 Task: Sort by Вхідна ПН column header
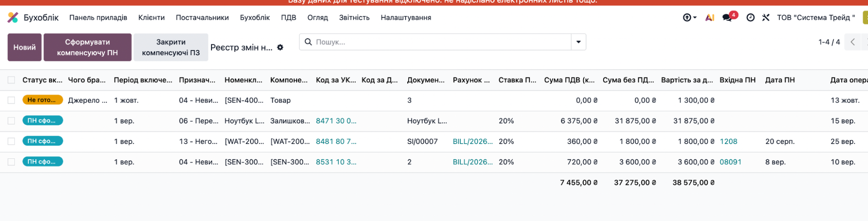point(737,80)
